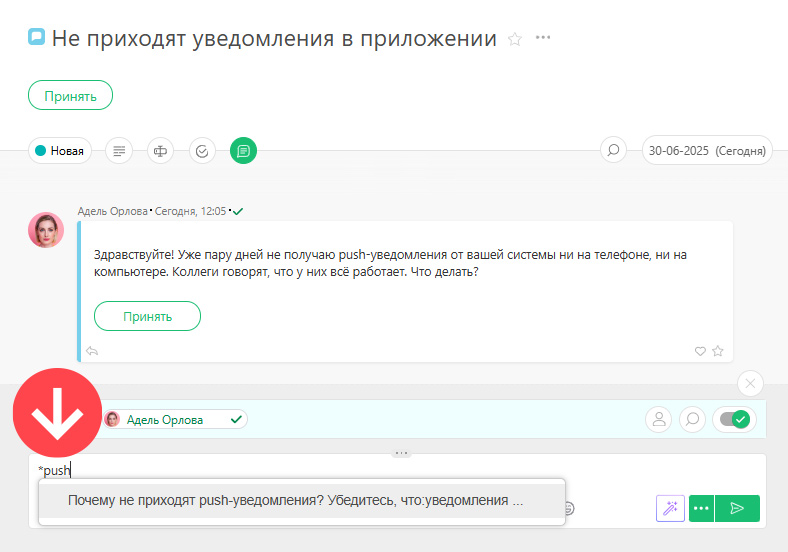This screenshot has width=788, height=552.
Task: Star the task title as favorite
Action: point(515,39)
